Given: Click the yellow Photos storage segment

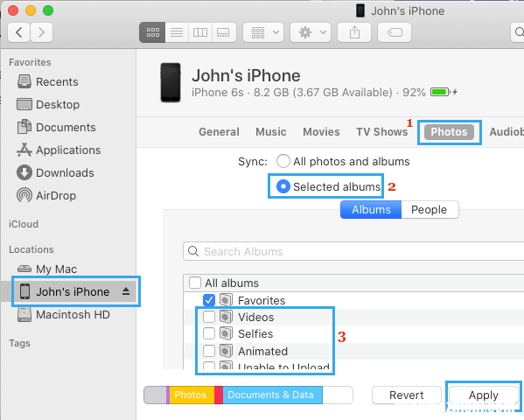Looking at the screenshot, I should point(192,395).
